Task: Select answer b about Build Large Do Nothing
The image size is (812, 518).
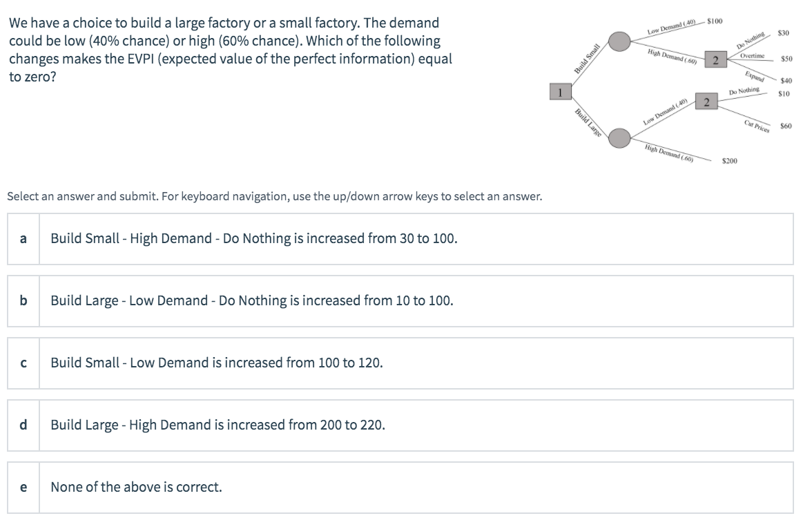Action: 252,300
